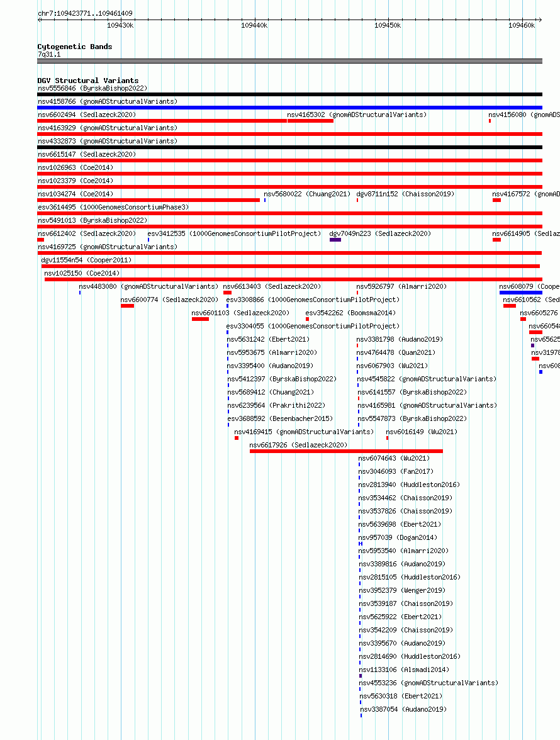Select dgv11554n54 (Cooper2011) label

[x=86, y=260]
